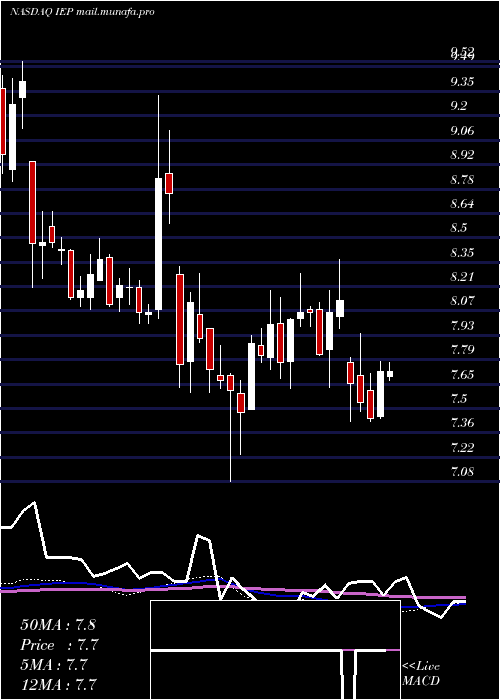Screen dimensions: 500x700
Task: Click the NASDAQ IEP mail.munafa.pro title text
Action: (82, 12)
